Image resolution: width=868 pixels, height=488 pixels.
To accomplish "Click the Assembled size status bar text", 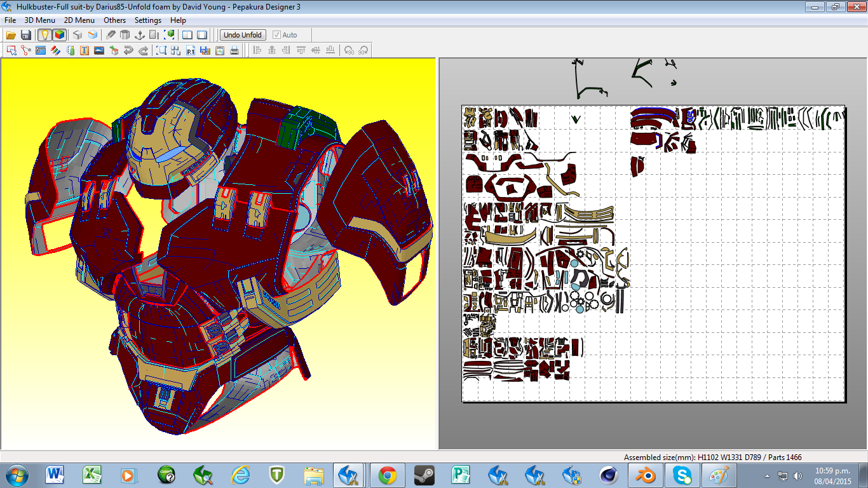I will coord(712,457).
